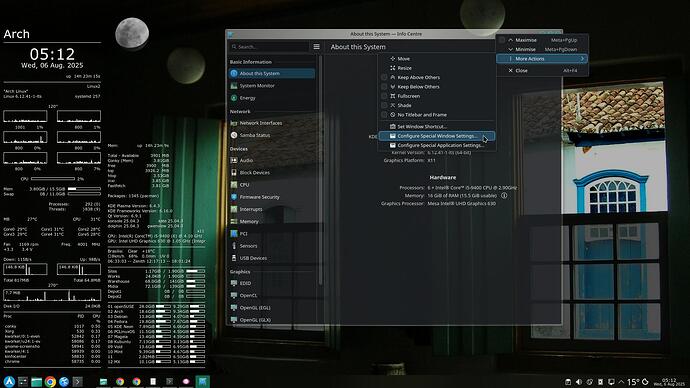
Task: Click the Interrupts icon in sidebar
Action: tap(234, 209)
